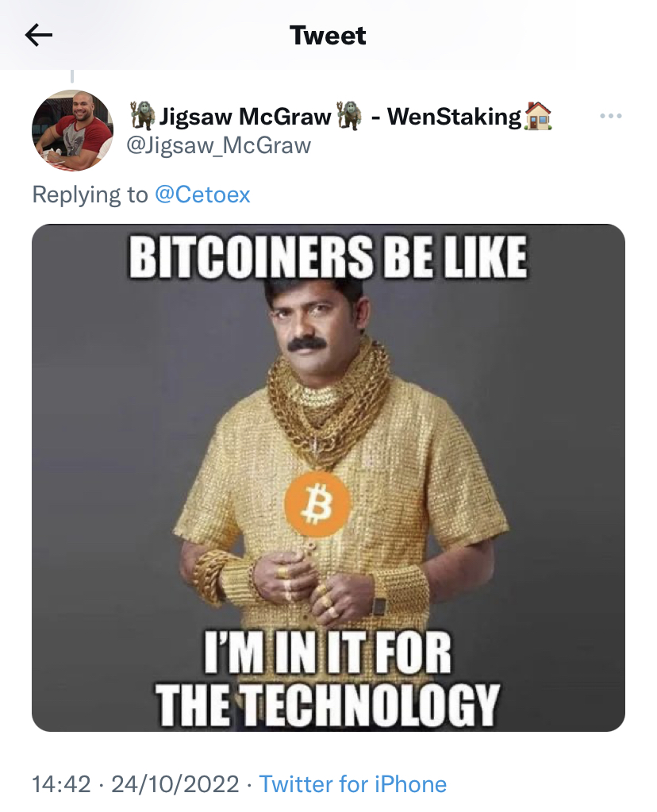The image size is (657, 812).
Task: Click the 'THE TECHNOLOGY' caption text
Action: click(328, 706)
